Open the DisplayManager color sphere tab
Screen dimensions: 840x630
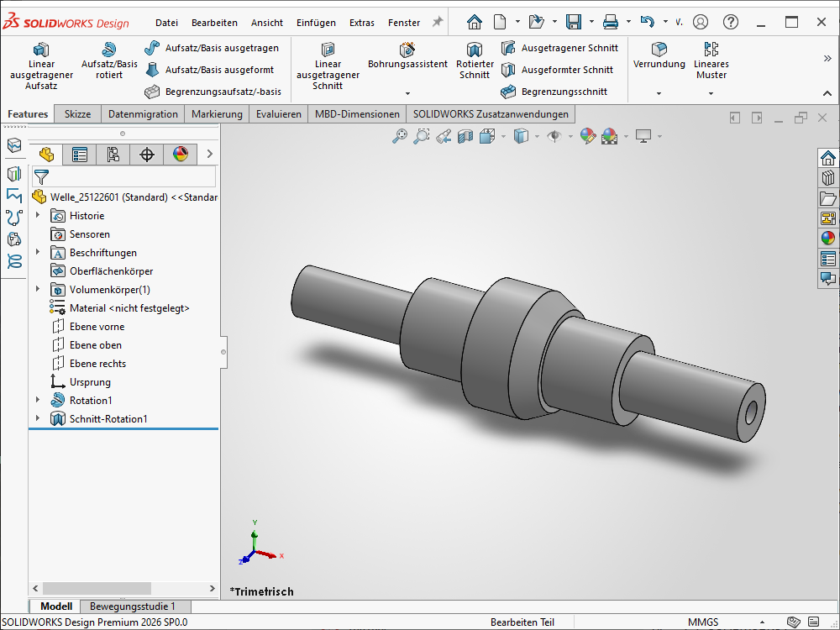click(x=181, y=155)
